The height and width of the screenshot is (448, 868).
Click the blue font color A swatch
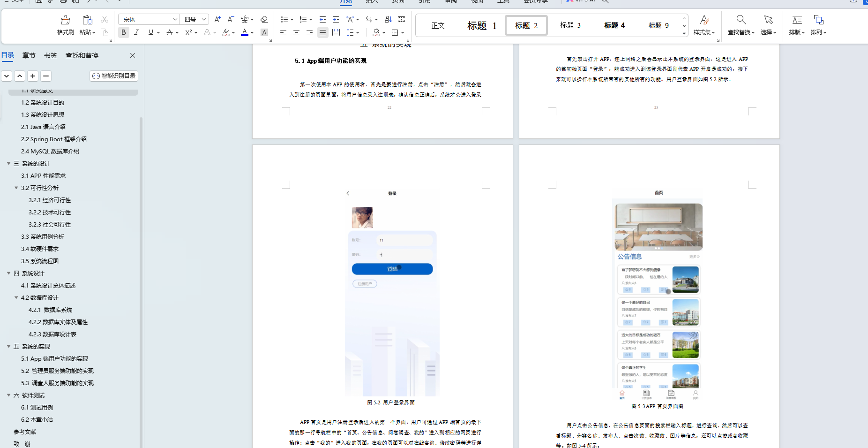(245, 32)
